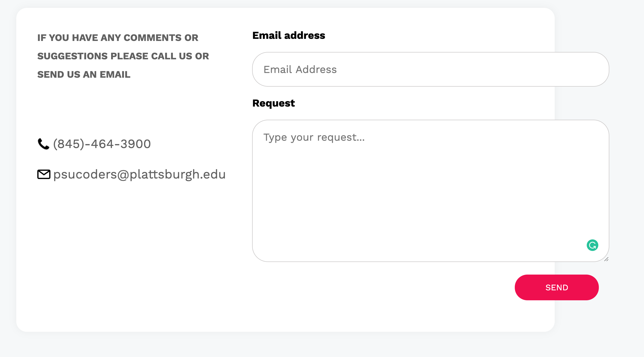
Task: Focus the Email Address input field
Action: (430, 69)
